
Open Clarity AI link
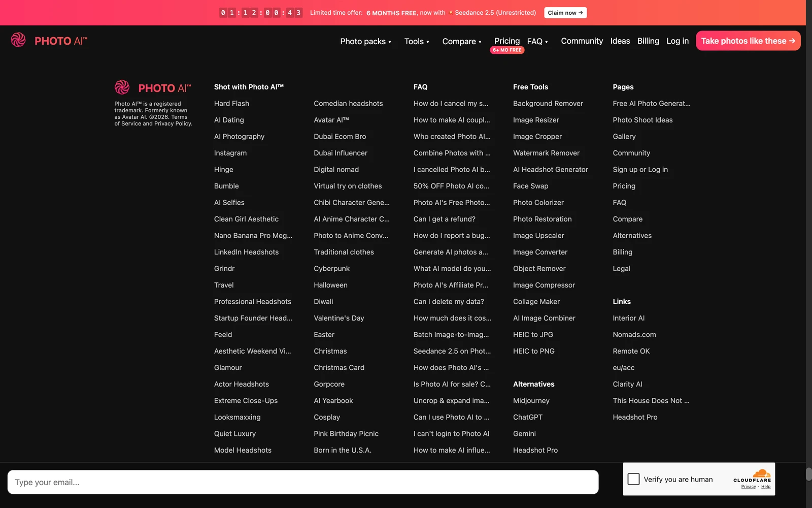tap(627, 384)
